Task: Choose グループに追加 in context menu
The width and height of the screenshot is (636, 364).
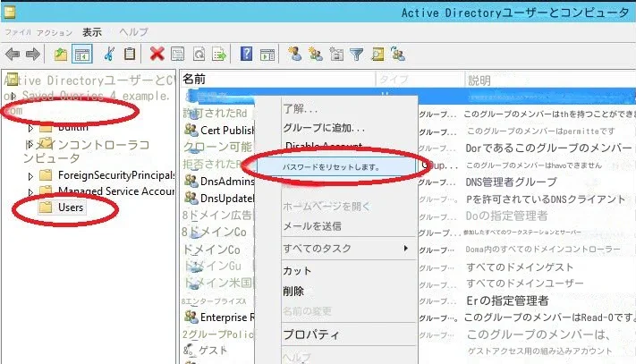Action: point(324,128)
